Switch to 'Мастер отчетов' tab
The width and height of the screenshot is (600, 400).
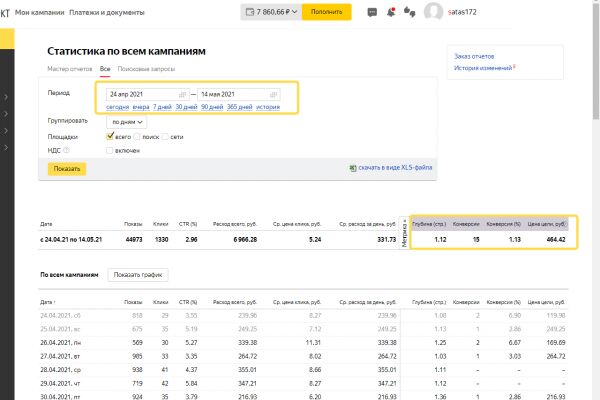[70, 69]
